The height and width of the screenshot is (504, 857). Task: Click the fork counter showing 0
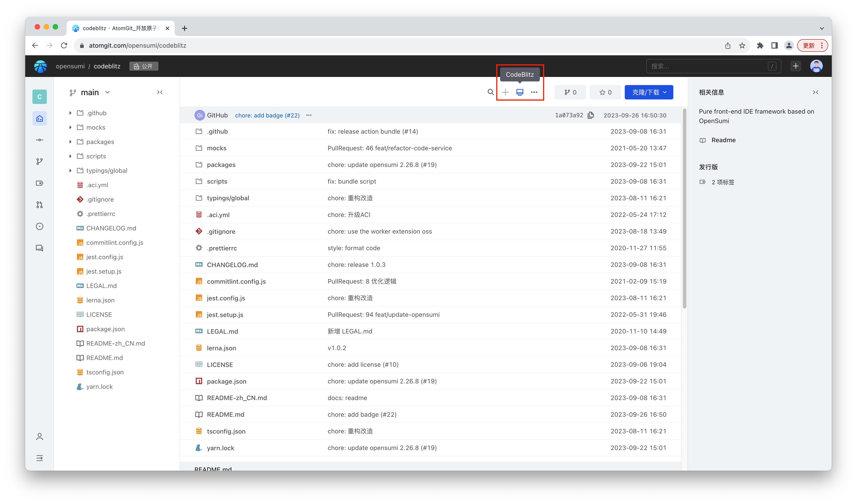tap(570, 92)
